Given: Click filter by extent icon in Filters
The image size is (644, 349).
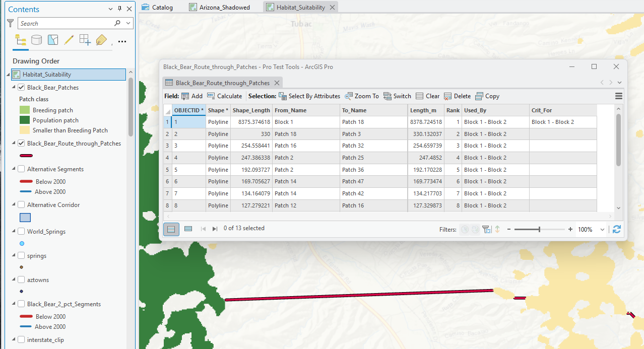Looking at the screenshot, I should pyautogui.click(x=486, y=229).
